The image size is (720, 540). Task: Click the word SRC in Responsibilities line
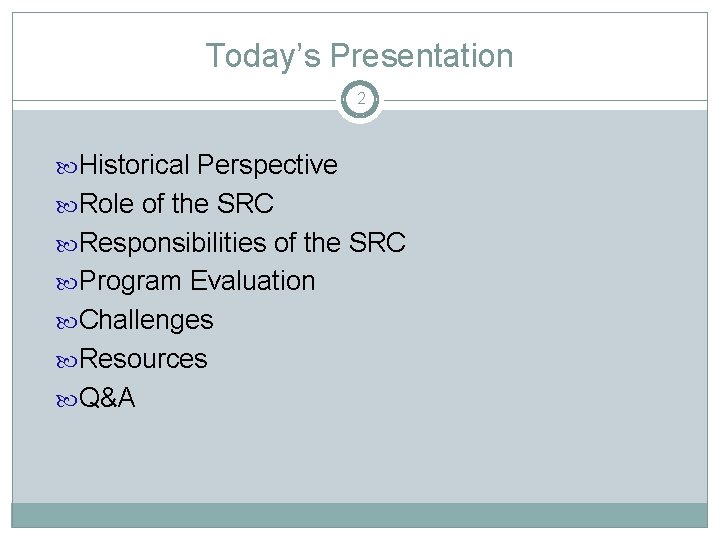click(377, 242)
